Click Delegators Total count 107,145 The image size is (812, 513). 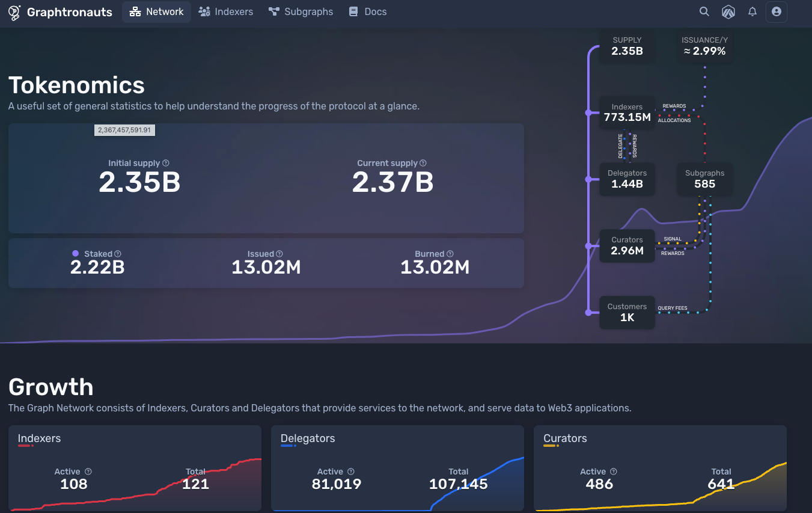459,484
